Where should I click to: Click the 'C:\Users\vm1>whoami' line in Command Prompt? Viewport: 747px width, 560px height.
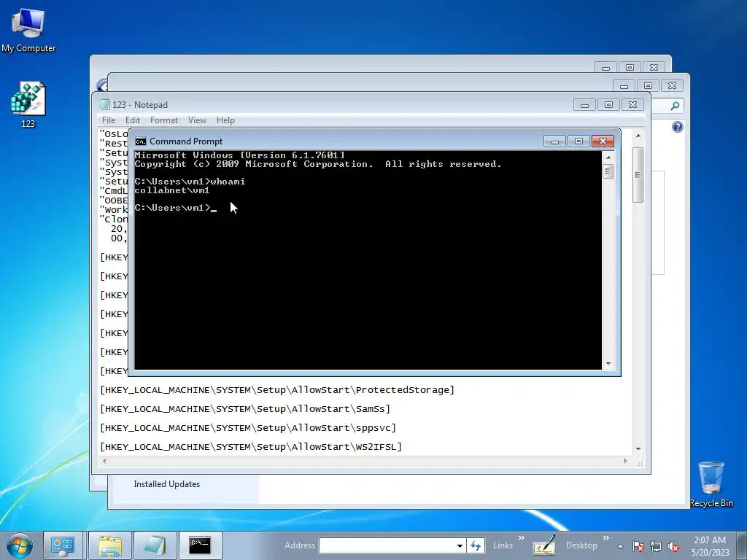coord(190,182)
